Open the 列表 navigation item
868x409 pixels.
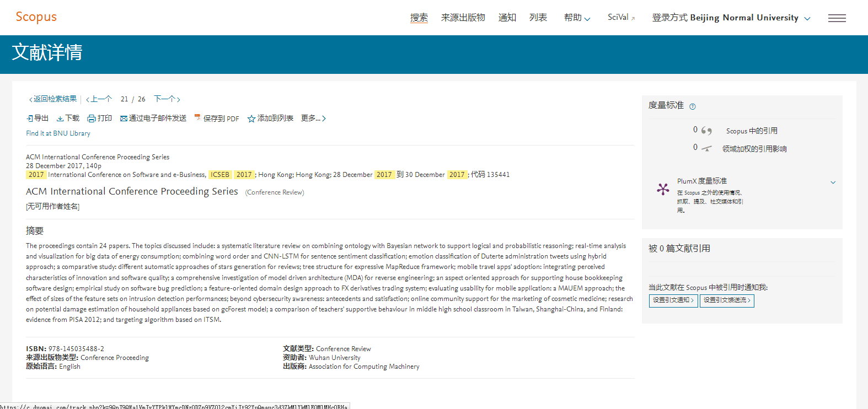[538, 18]
